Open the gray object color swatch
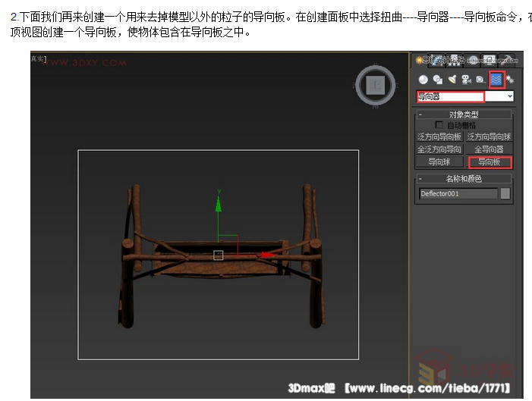Image resolution: width=532 pixels, height=401 pixels. pyautogui.click(x=505, y=193)
